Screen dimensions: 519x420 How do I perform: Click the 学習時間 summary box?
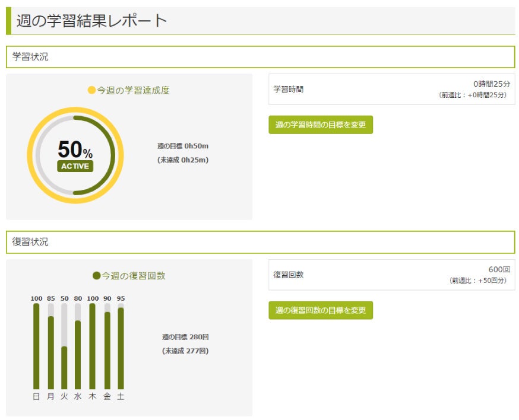(x=392, y=90)
